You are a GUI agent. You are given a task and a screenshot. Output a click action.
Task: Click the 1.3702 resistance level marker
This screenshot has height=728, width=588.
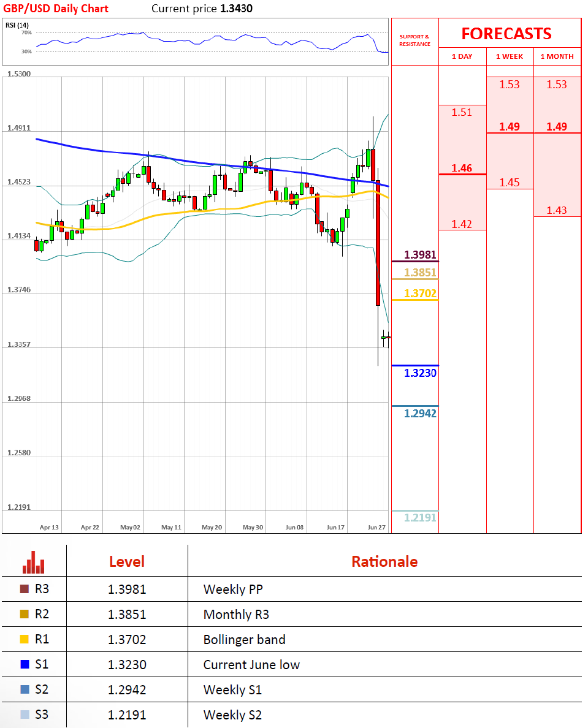coord(420,294)
